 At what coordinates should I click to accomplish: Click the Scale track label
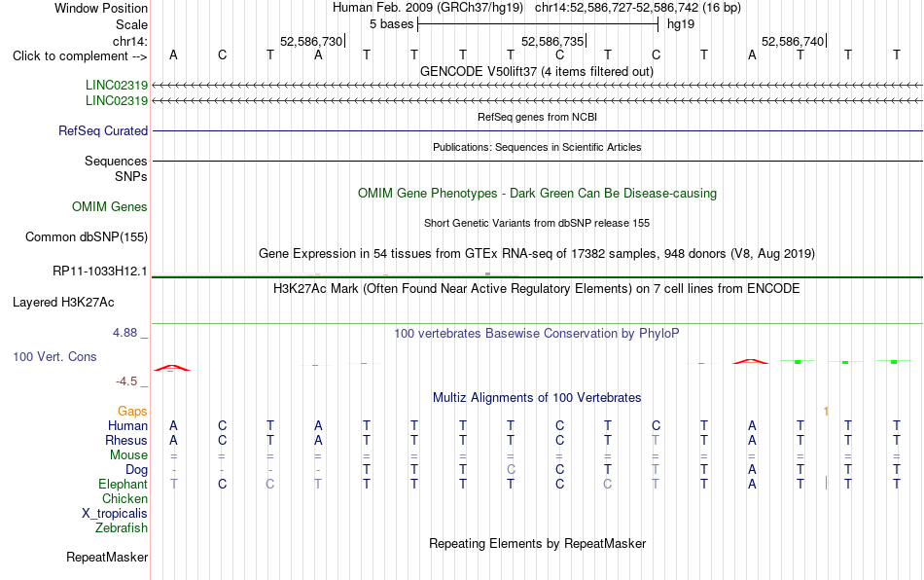coord(131,24)
